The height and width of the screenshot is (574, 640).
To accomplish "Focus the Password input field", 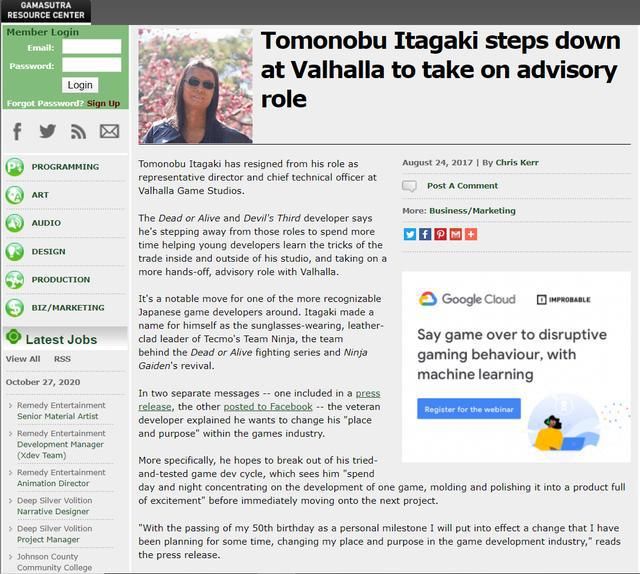I will pyautogui.click(x=91, y=65).
